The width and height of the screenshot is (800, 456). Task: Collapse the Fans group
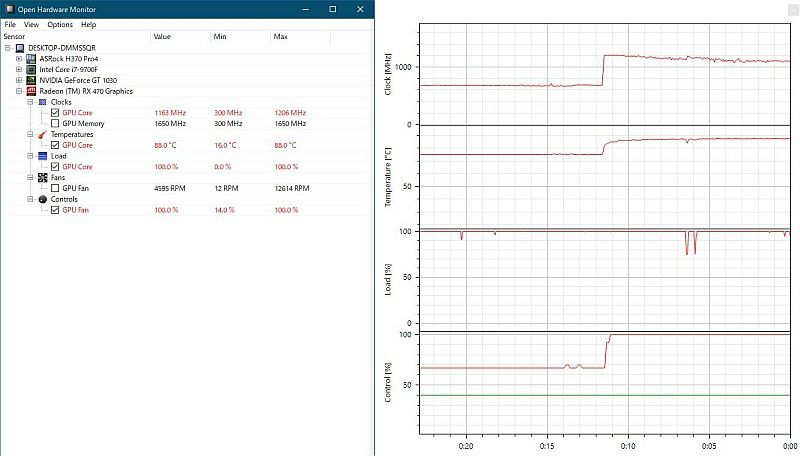(x=30, y=178)
